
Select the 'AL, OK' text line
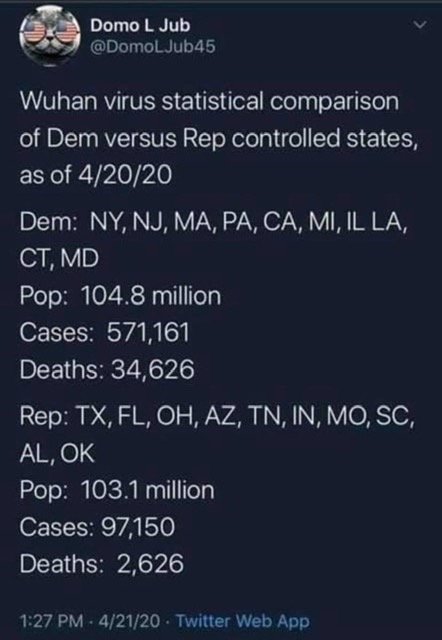click(x=57, y=453)
